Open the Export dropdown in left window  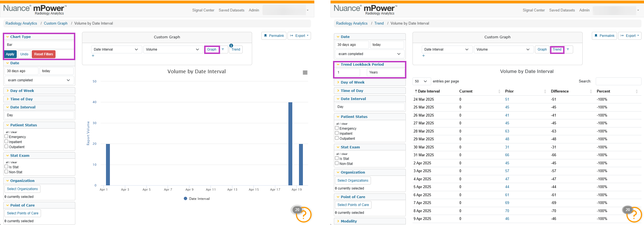pos(299,36)
